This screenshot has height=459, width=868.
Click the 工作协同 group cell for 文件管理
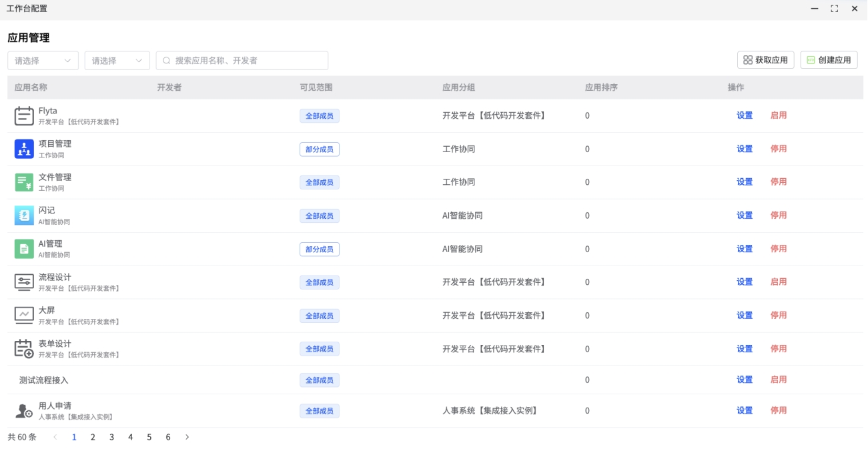[459, 182]
